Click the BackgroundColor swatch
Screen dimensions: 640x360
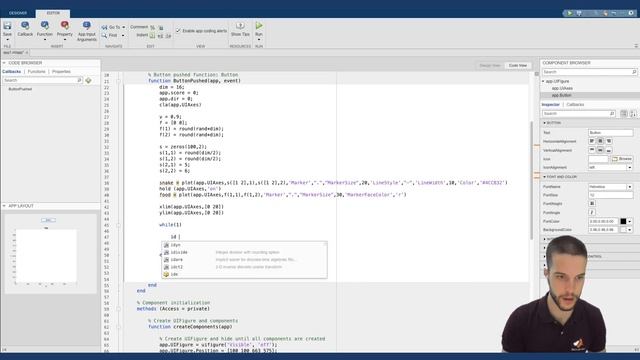click(x=623, y=230)
